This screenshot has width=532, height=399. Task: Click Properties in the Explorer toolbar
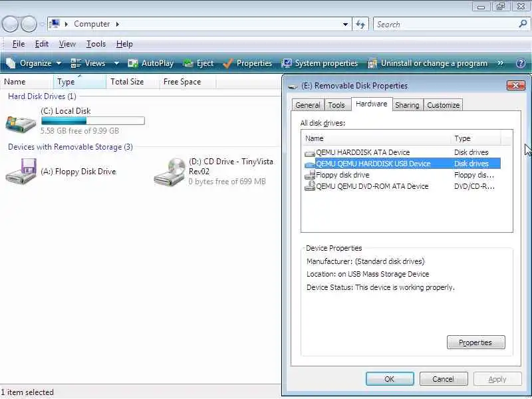click(247, 63)
